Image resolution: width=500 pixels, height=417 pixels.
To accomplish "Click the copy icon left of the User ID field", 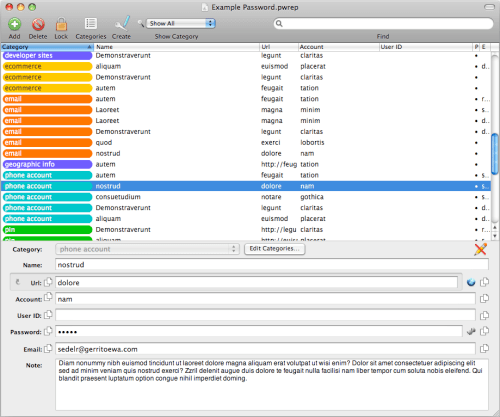I will point(48,314).
